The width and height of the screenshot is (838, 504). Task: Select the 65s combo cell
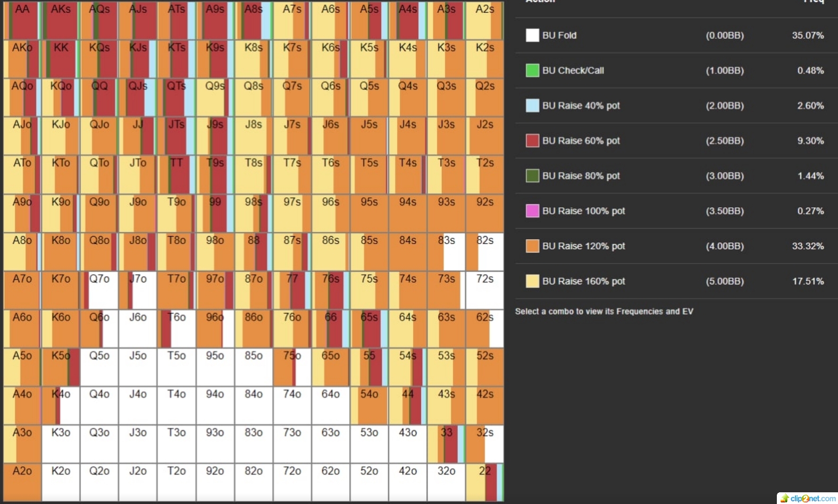pyautogui.click(x=369, y=329)
